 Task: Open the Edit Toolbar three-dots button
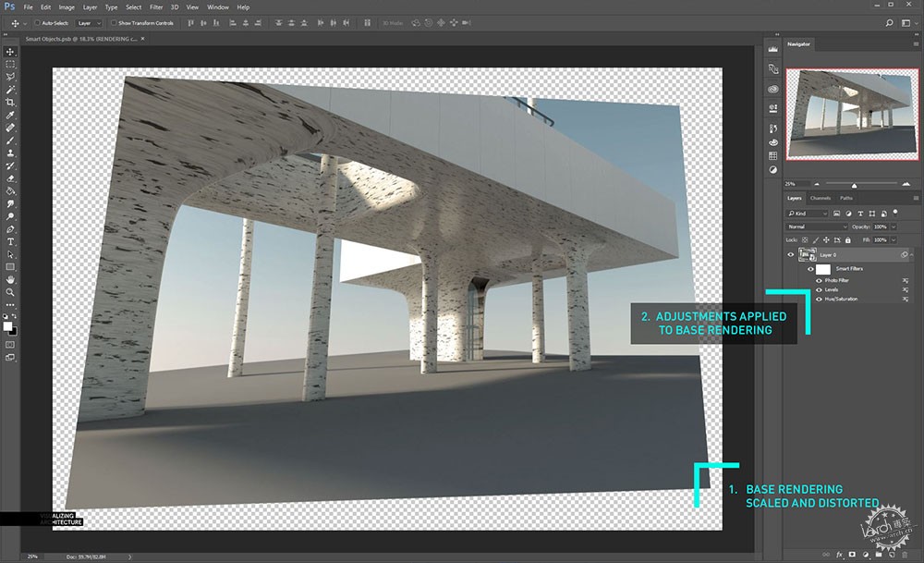coord(10,305)
